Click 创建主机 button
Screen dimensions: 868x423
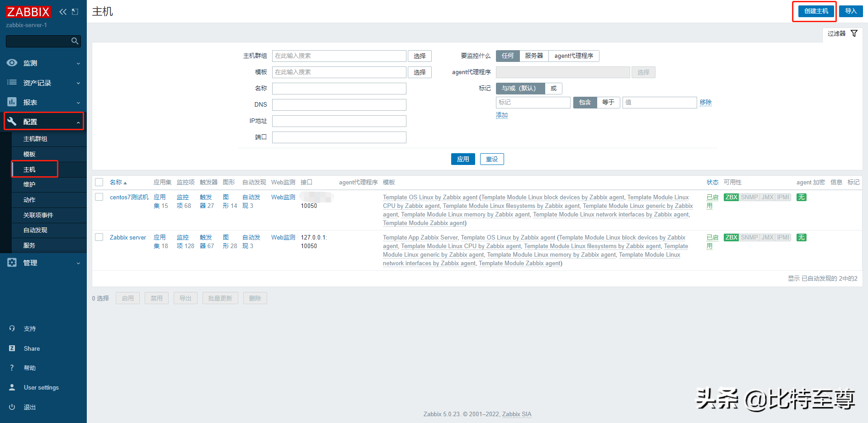coord(816,11)
